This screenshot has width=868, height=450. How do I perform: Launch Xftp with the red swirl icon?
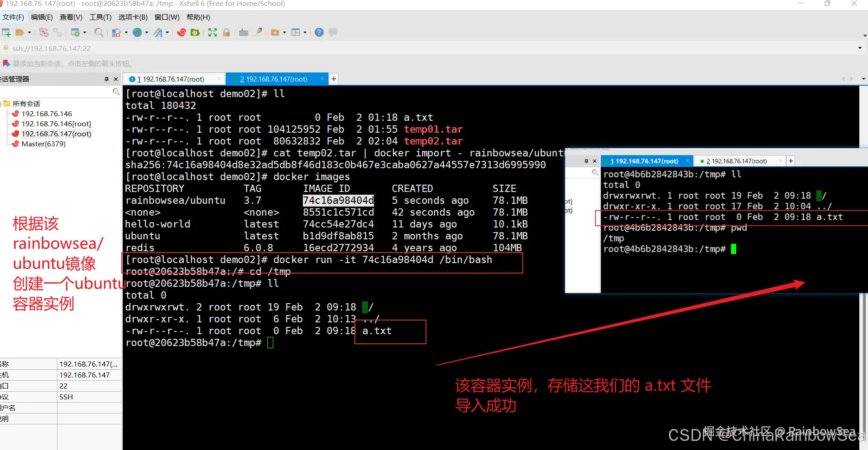click(182, 32)
